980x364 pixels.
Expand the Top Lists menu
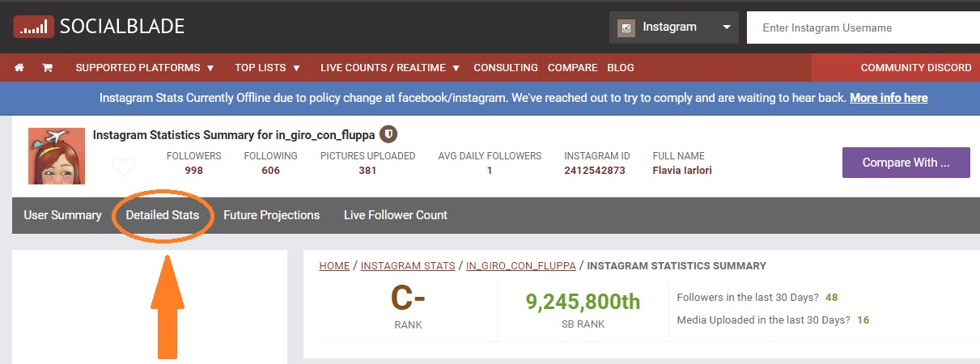pos(267,68)
